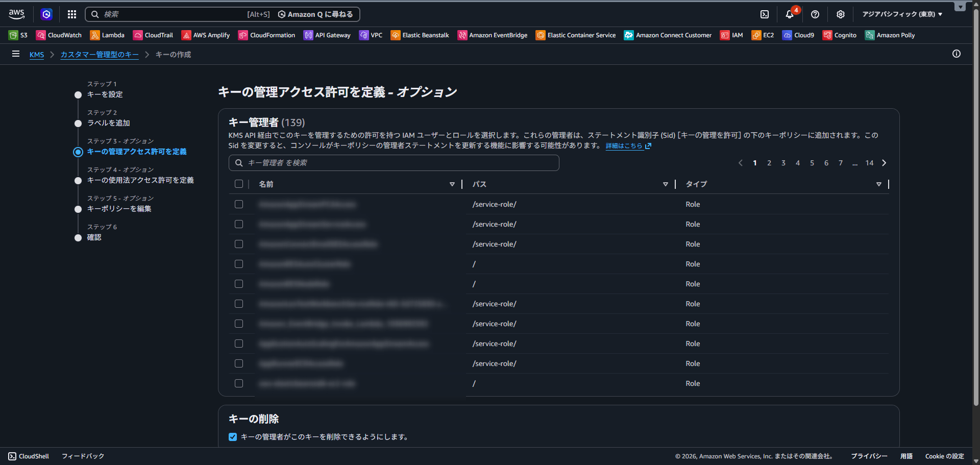Open the Lambda bookmark
980x465 pixels.
(107, 35)
